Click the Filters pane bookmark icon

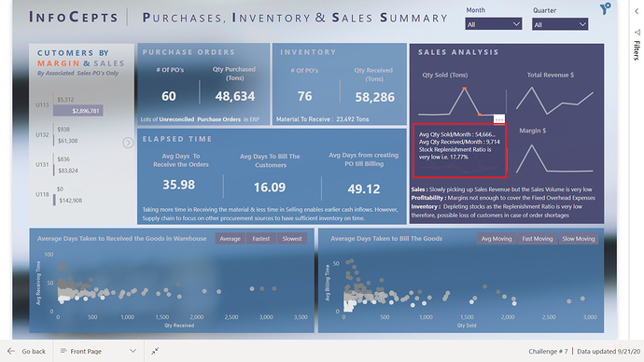pyautogui.click(x=637, y=32)
